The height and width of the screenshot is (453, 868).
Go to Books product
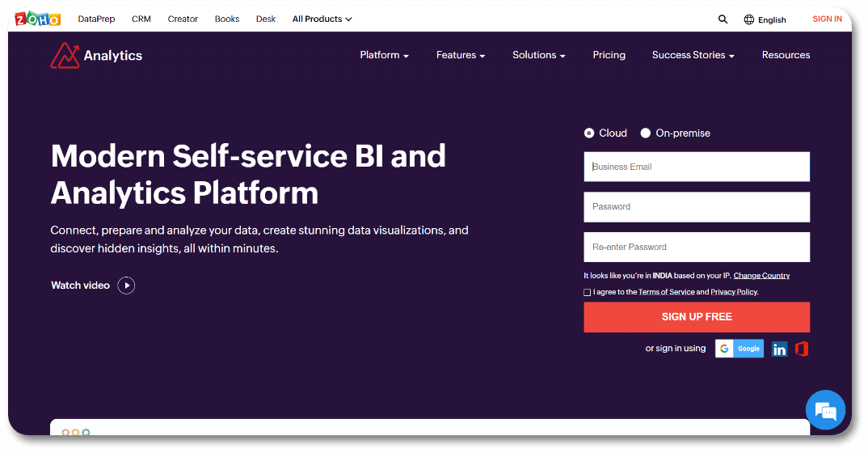tap(227, 19)
